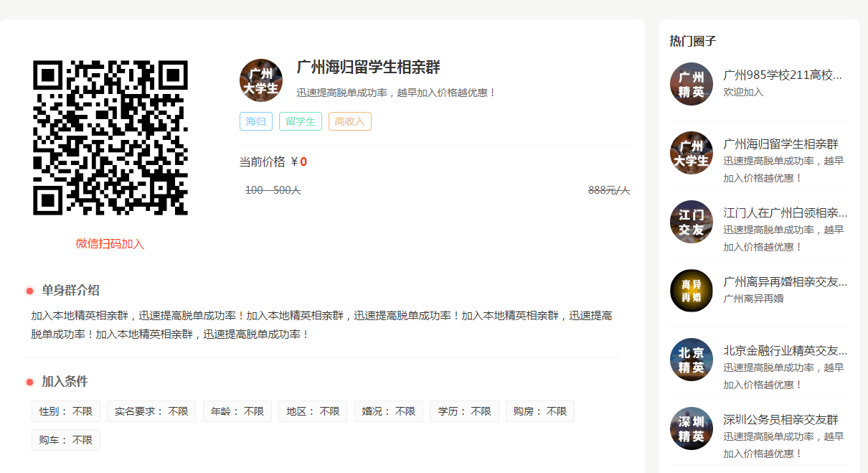Screen dimensions: 868x473
Task: Click the 广州离异再婚 subtitle text
Action: 753,299
